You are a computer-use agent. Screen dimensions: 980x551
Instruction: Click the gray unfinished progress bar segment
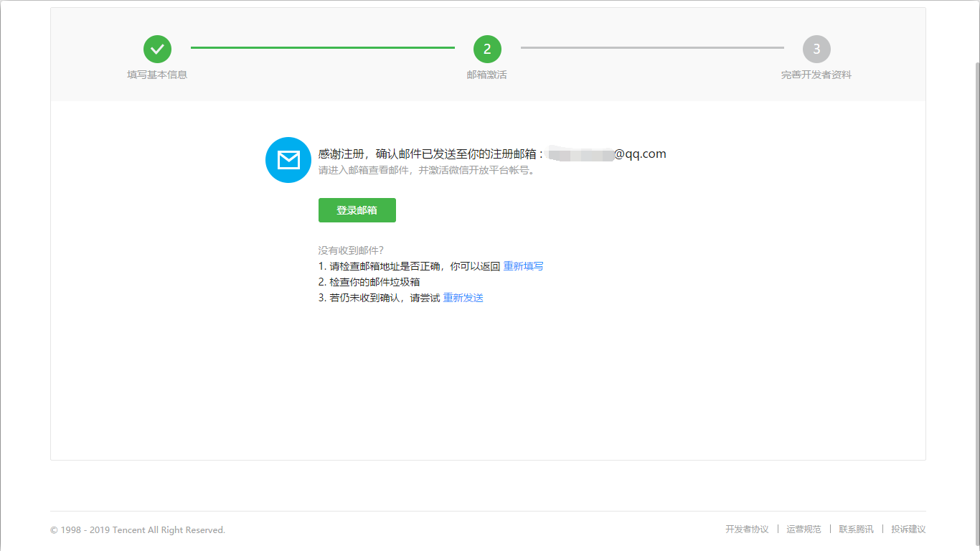point(653,50)
